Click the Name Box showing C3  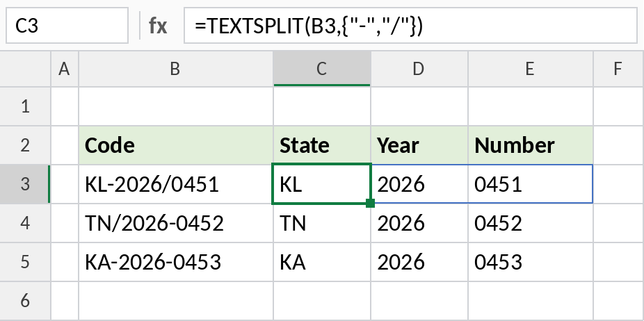[x=67, y=26]
